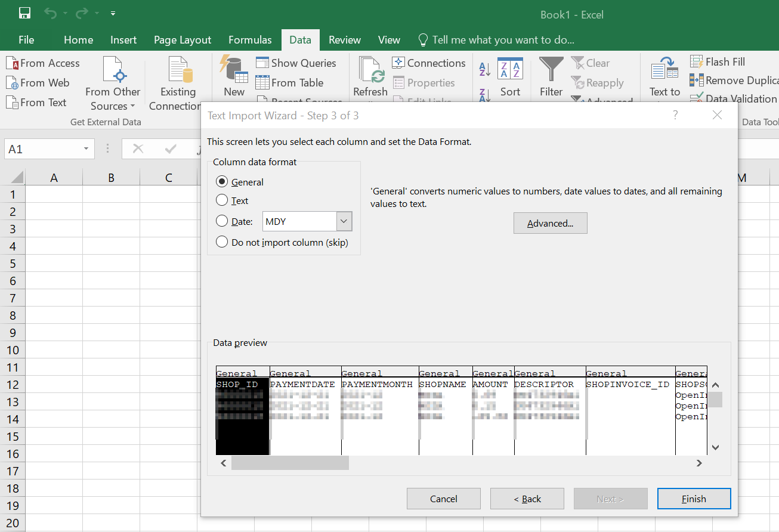Select the Text column format option
Image resolution: width=779 pixels, height=532 pixels.
pos(222,200)
